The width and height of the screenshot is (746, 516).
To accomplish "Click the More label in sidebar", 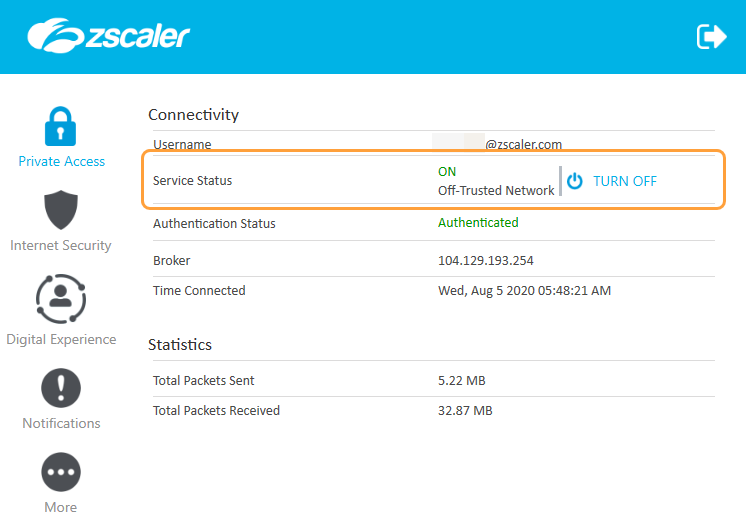I will [61, 507].
